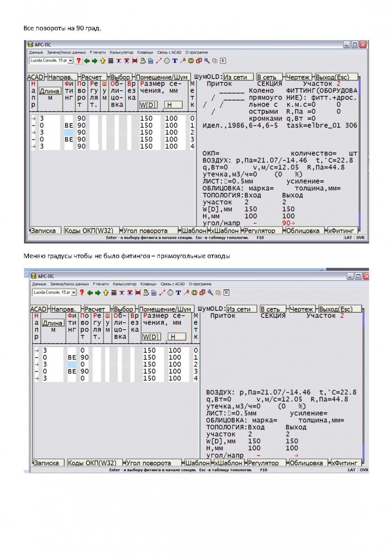The image size is (392, 555).
Task: Expand the font size dropdown in bottom window
Action: click(x=74, y=292)
